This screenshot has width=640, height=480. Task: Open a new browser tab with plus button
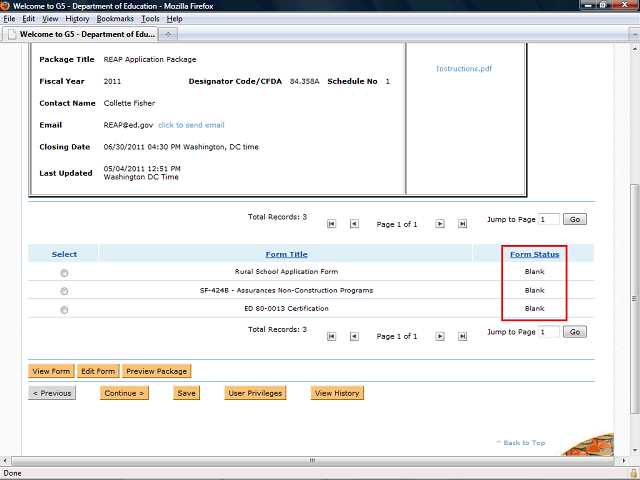point(168,34)
